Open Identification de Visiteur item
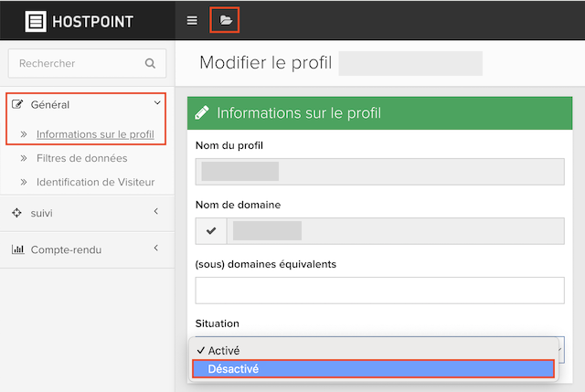The height and width of the screenshot is (392, 585). coord(95,182)
